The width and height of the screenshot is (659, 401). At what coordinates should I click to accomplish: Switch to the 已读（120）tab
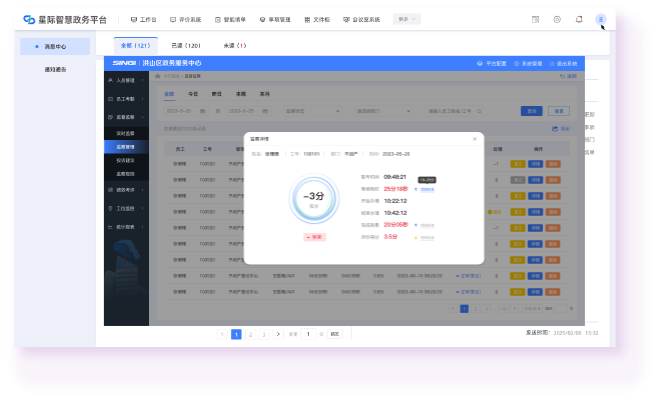186,46
